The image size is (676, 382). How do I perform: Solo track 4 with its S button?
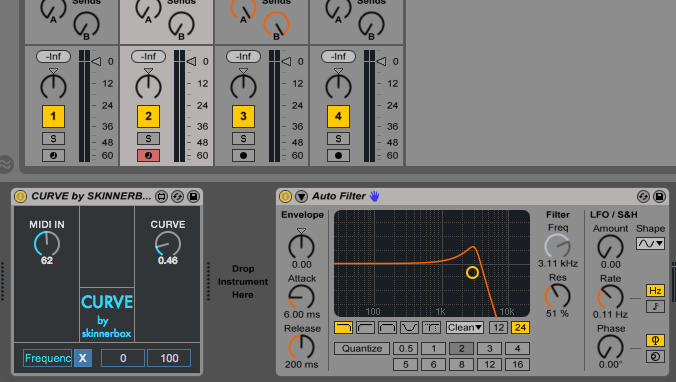[x=338, y=138]
